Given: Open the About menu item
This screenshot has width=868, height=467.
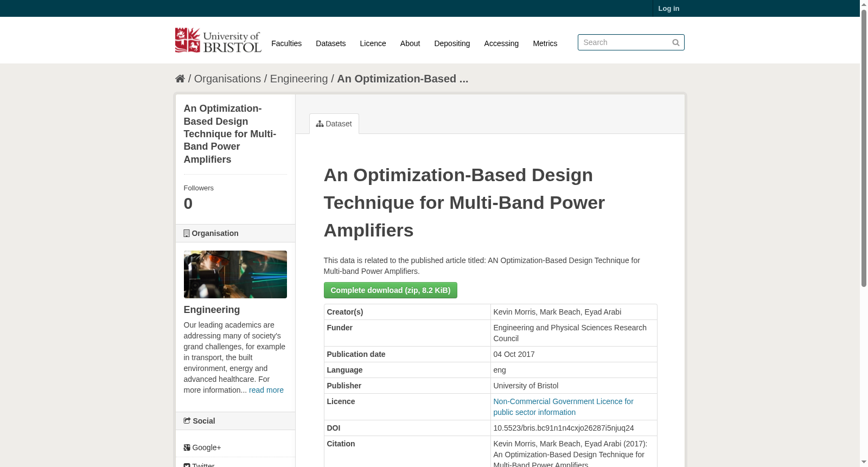Looking at the screenshot, I should 410,43.
